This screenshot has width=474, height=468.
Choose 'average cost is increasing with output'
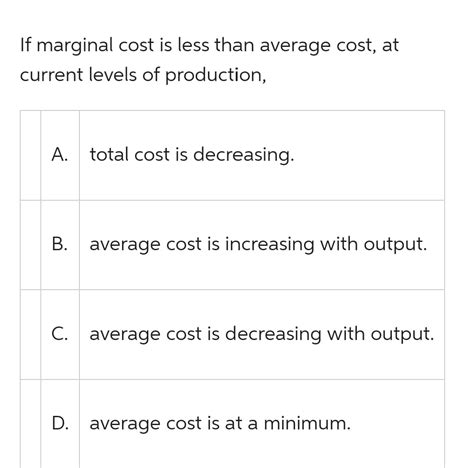pyautogui.click(x=258, y=245)
